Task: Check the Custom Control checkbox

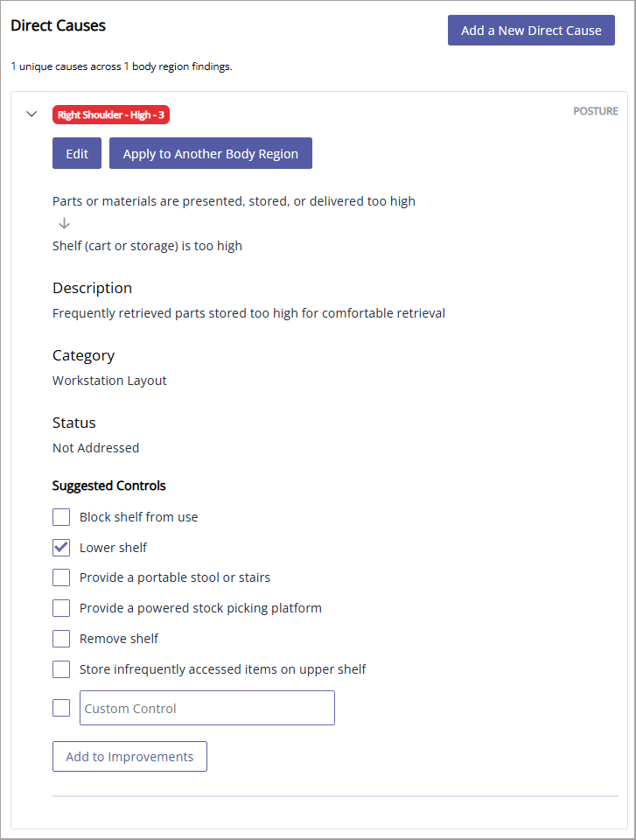Action: (61, 708)
